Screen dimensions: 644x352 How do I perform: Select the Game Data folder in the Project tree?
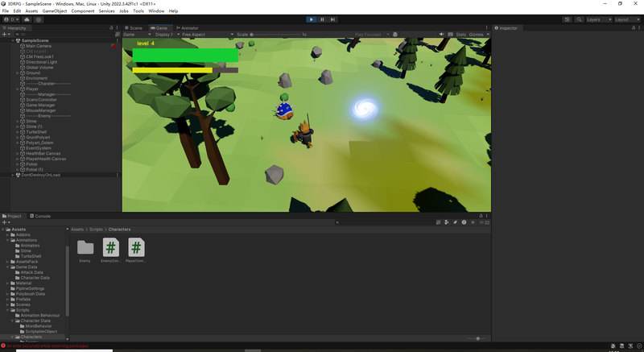27,267
